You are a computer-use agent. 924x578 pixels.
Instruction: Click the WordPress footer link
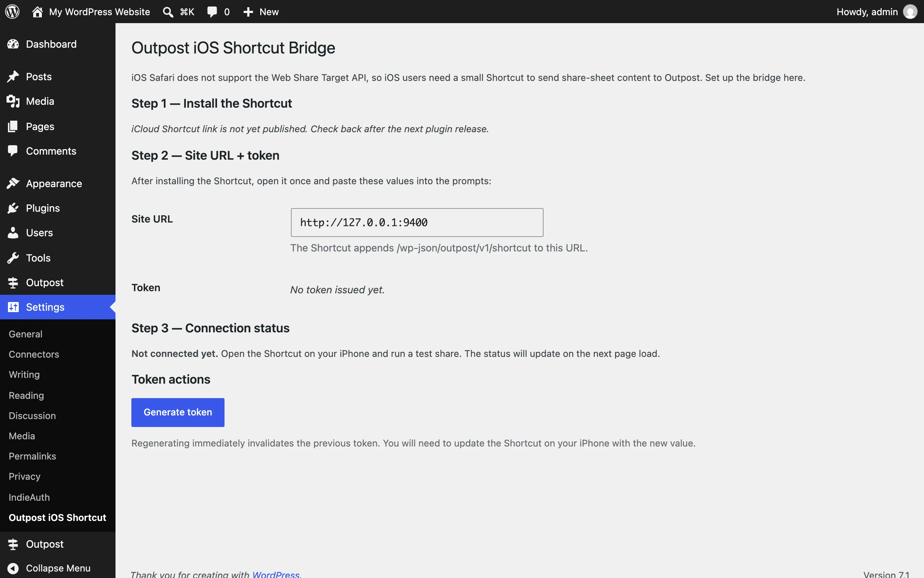click(276, 574)
